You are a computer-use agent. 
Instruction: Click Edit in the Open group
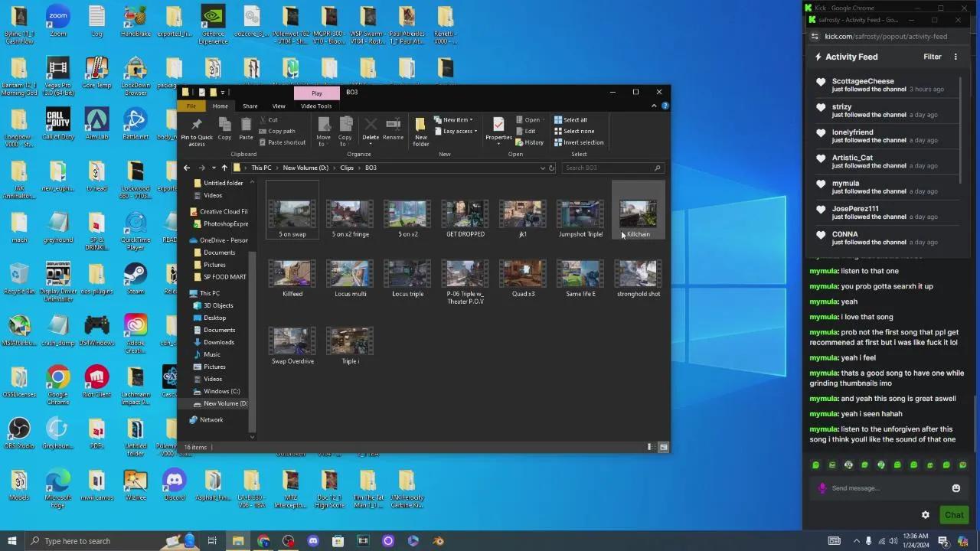click(x=526, y=131)
